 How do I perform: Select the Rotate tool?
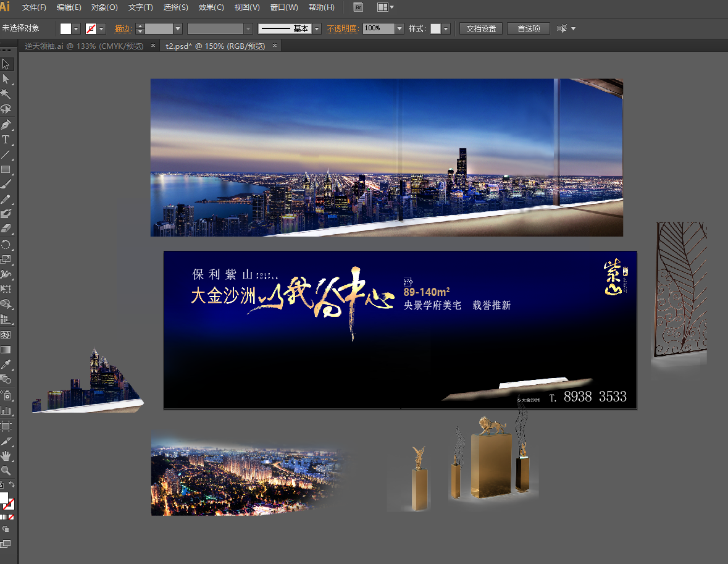coord(6,245)
